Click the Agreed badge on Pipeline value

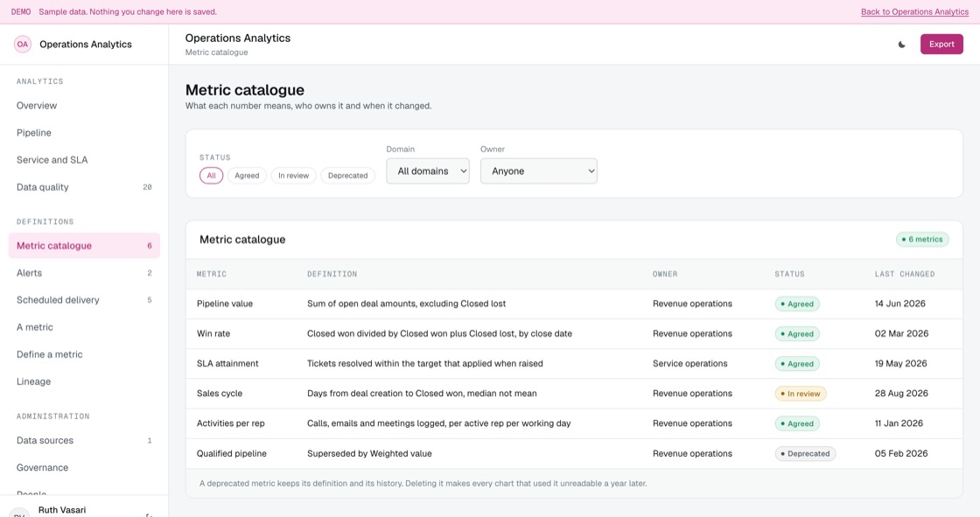click(x=797, y=304)
